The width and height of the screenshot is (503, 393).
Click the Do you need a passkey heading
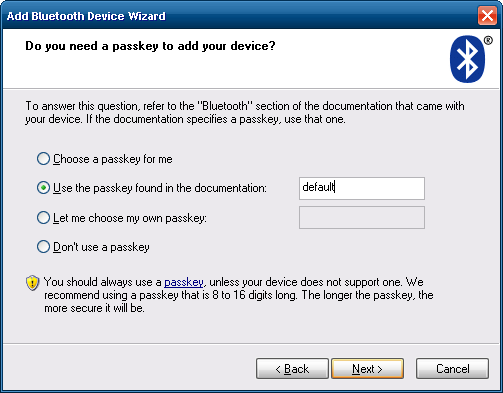[x=150, y=46]
